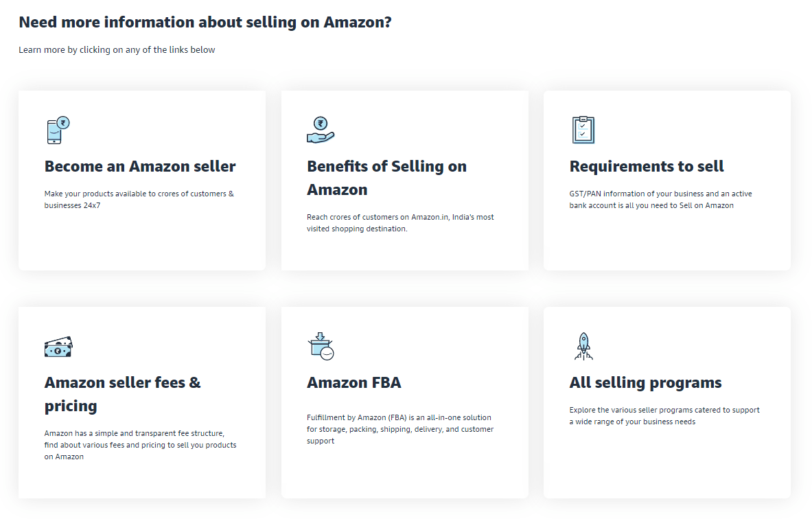Click the 'Need more information about selling' heading

tap(205, 22)
